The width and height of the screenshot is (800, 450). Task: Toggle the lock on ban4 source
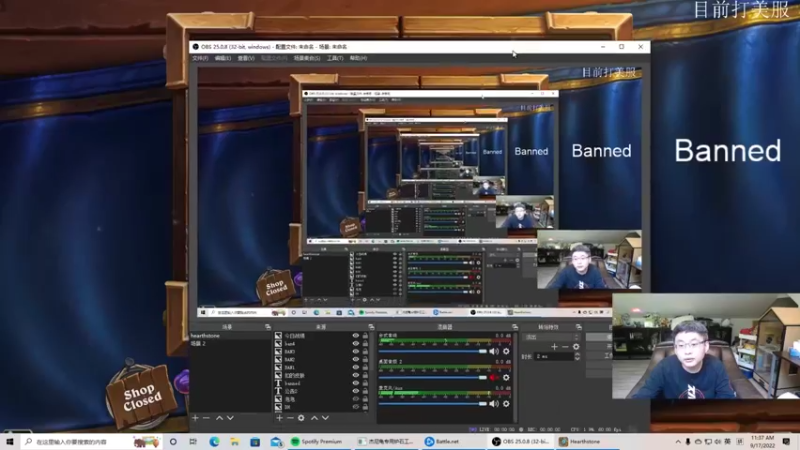(365, 344)
